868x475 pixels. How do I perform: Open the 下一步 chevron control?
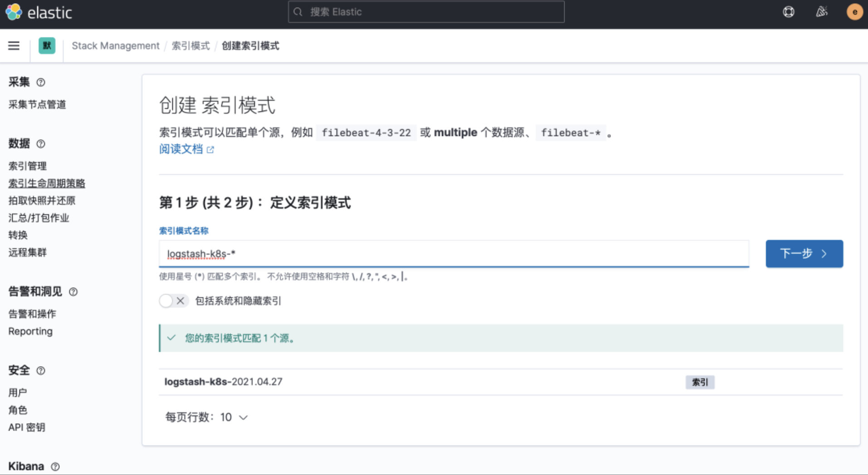coord(824,254)
